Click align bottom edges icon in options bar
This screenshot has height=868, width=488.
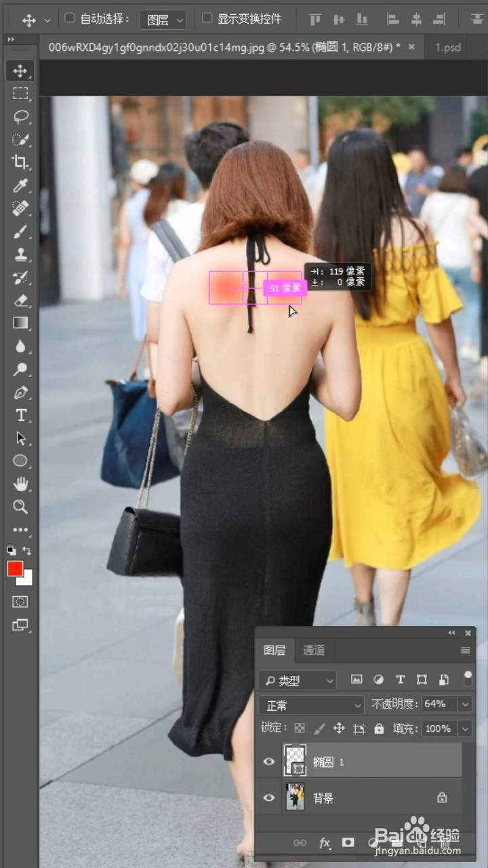[x=361, y=19]
